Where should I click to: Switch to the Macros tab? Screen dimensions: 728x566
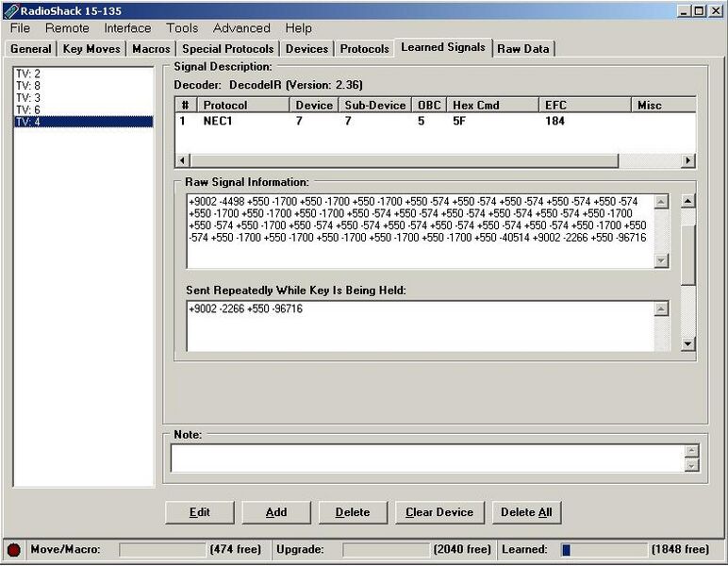pyautogui.click(x=151, y=49)
